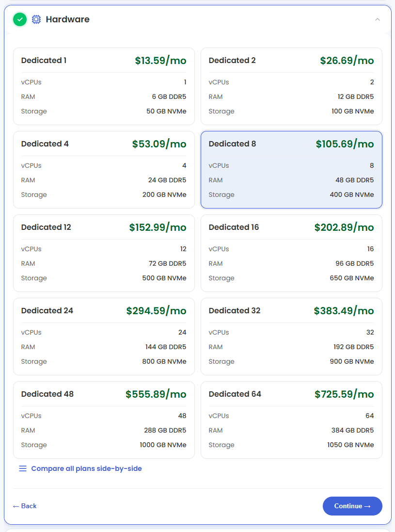
Task: Select the Dedicated 2 plan card
Action: (291, 86)
